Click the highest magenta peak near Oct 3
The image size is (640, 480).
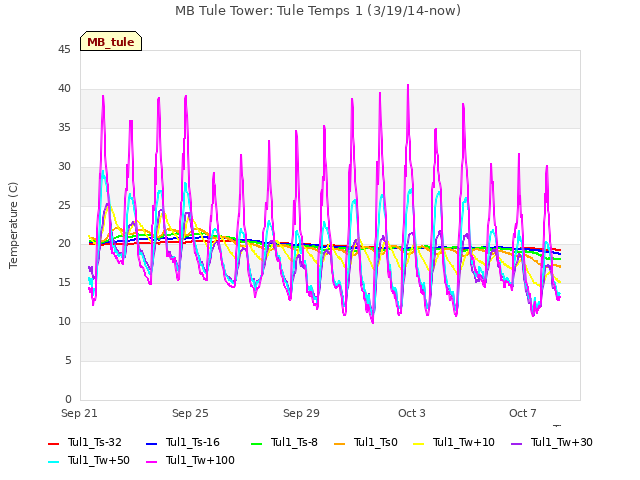coord(408,85)
